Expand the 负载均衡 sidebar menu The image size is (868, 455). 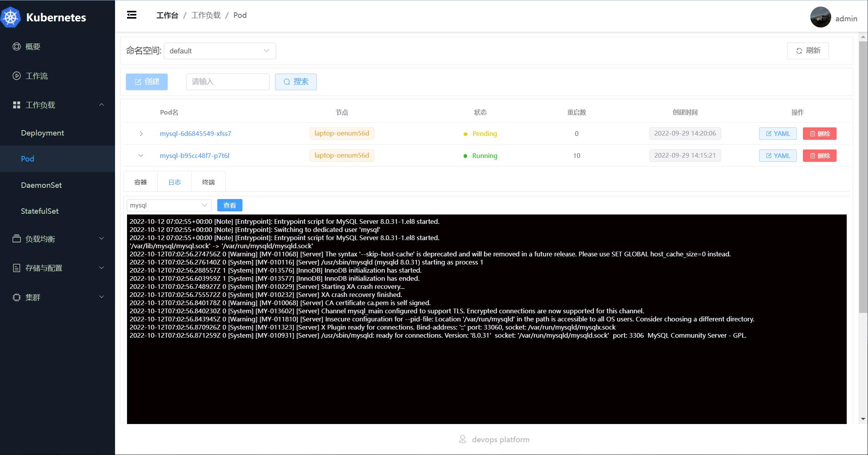[x=57, y=239]
